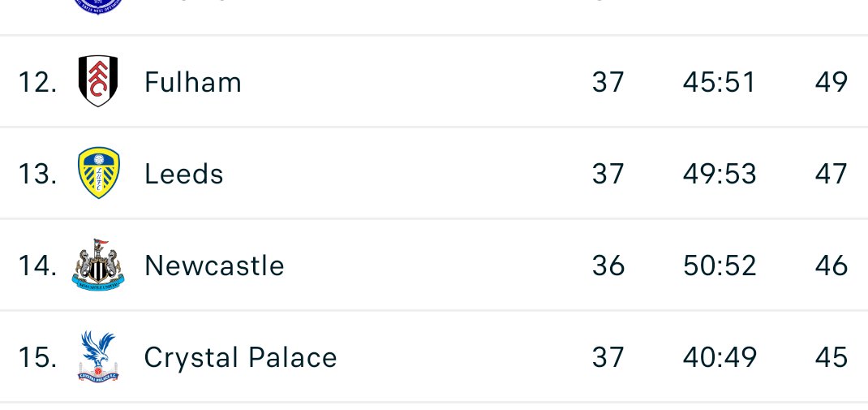Select Newcastle's goal difference 50:52
The height and width of the screenshot is (410, 868).
(x=719, y=265)
